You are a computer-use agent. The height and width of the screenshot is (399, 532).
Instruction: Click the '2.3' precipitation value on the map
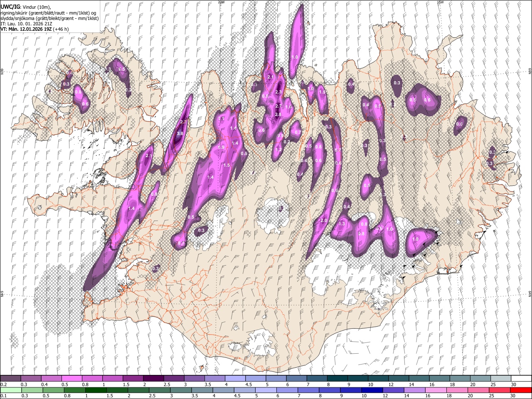click(x=278, y=92)
